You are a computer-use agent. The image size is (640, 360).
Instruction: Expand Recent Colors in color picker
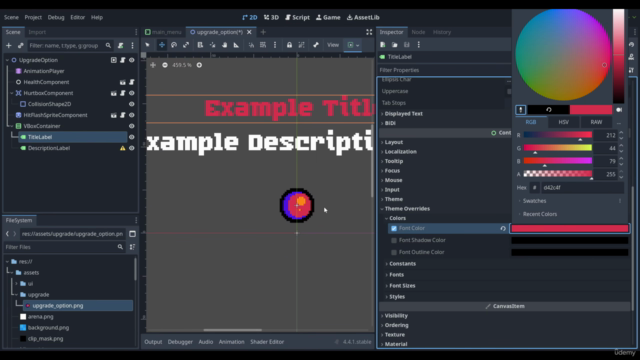(539, 214)
